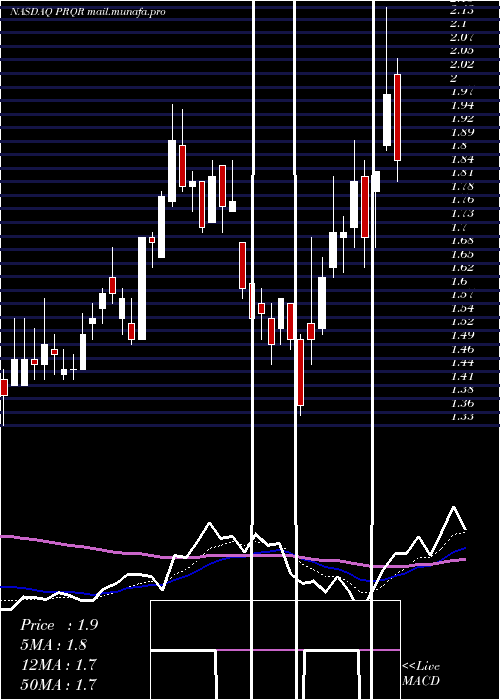Click the 5MA : 1.8 readout

tap(54, 645)
